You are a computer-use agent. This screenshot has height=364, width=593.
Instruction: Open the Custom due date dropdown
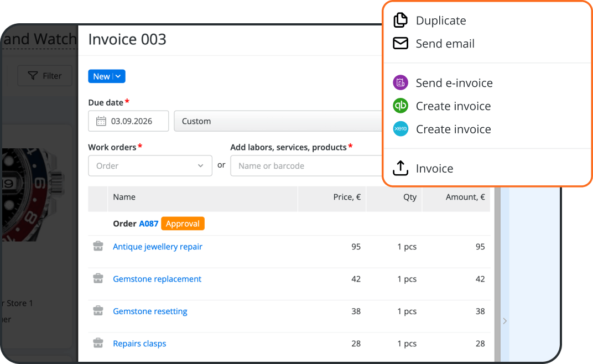[x=278, y=121]
